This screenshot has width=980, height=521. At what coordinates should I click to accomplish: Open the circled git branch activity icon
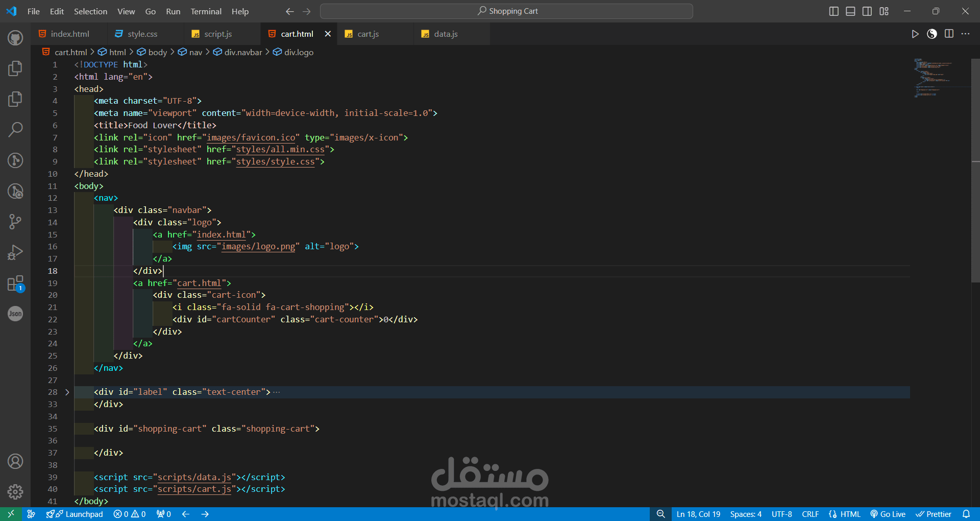coord(15,160)
